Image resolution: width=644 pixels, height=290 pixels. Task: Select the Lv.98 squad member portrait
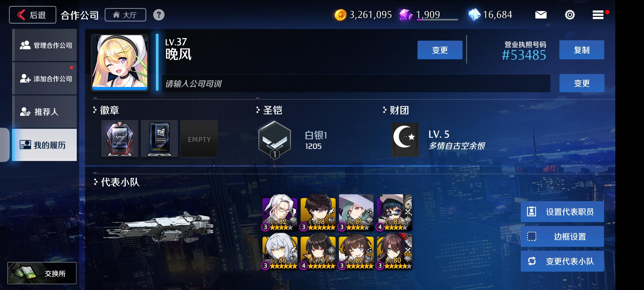tap(318, 212)
